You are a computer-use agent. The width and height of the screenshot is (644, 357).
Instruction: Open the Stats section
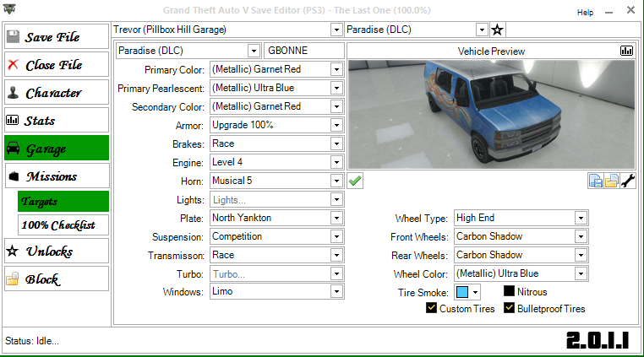(57, 120)
